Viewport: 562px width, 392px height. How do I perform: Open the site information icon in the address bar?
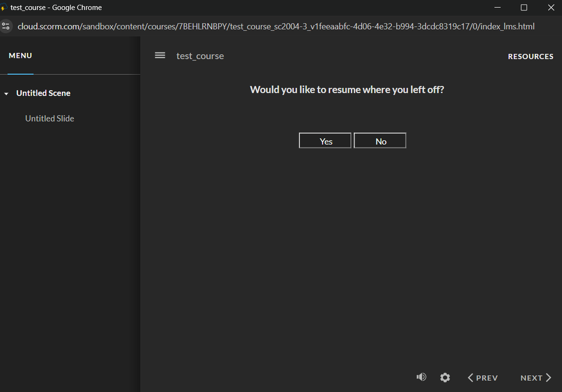(6, 26)
